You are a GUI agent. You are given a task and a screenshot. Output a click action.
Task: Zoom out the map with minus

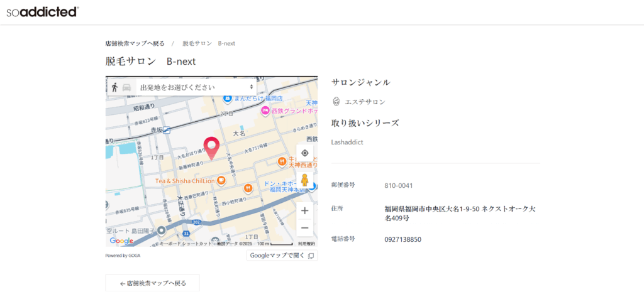305,227
